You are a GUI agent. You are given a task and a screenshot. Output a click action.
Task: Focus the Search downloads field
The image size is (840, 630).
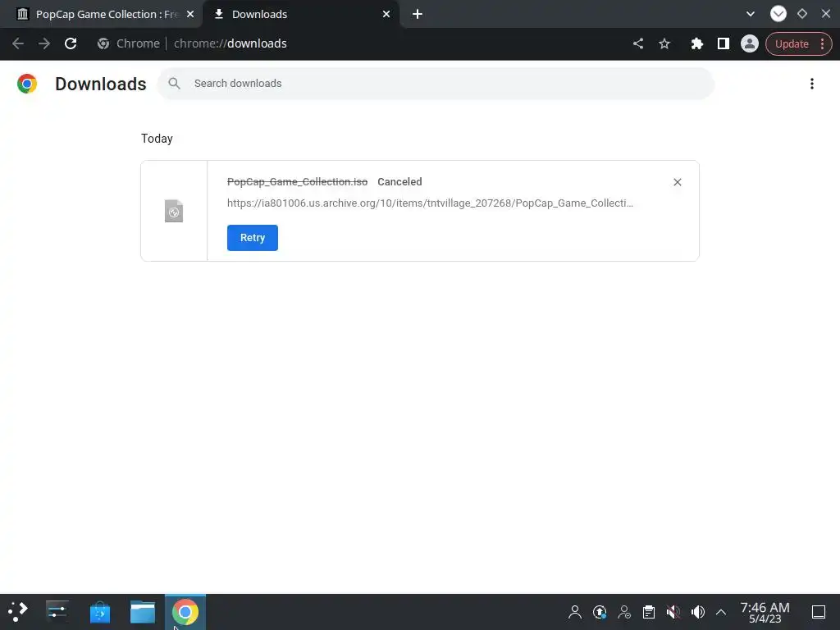436,84
